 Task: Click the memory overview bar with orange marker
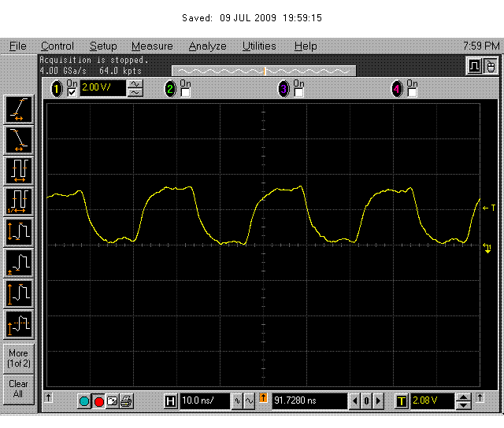(x=264, y=71)
